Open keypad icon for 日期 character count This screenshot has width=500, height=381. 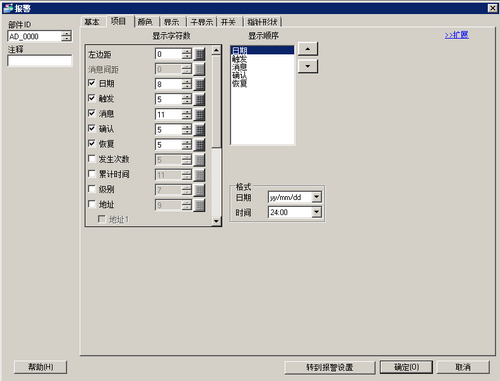(x=199, y=84)
